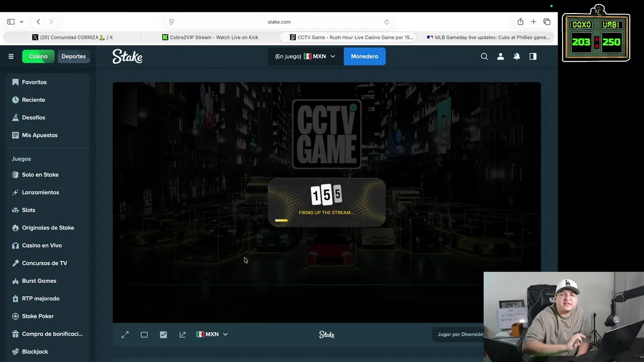Click the RTP mejorado icon
Image resolution: width=644 pixels, height=362 pixels.
click(x=15, y=298)
